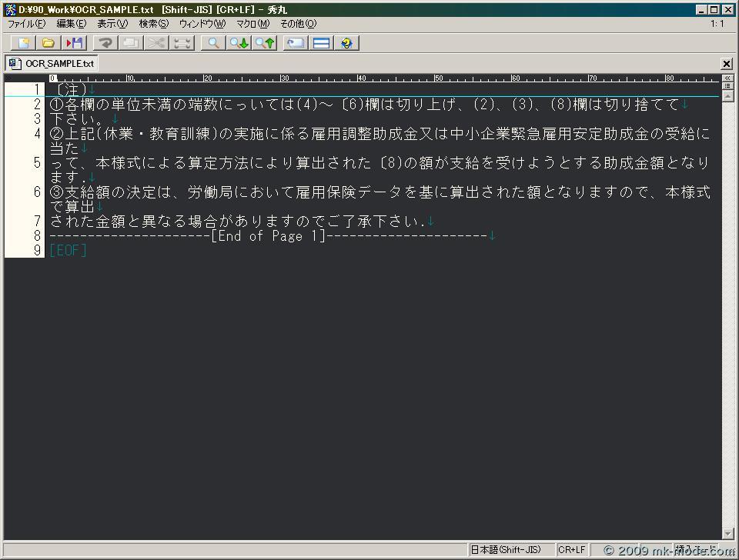Find next with the green down-arrow icon

(x=239, y=43)
